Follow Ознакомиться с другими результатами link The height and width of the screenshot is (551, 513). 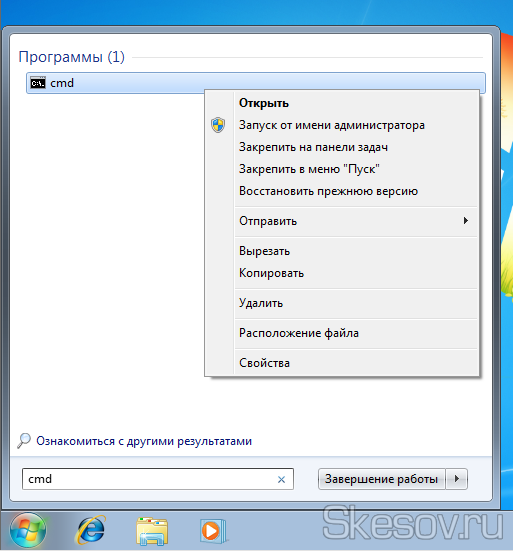[144, 441]
